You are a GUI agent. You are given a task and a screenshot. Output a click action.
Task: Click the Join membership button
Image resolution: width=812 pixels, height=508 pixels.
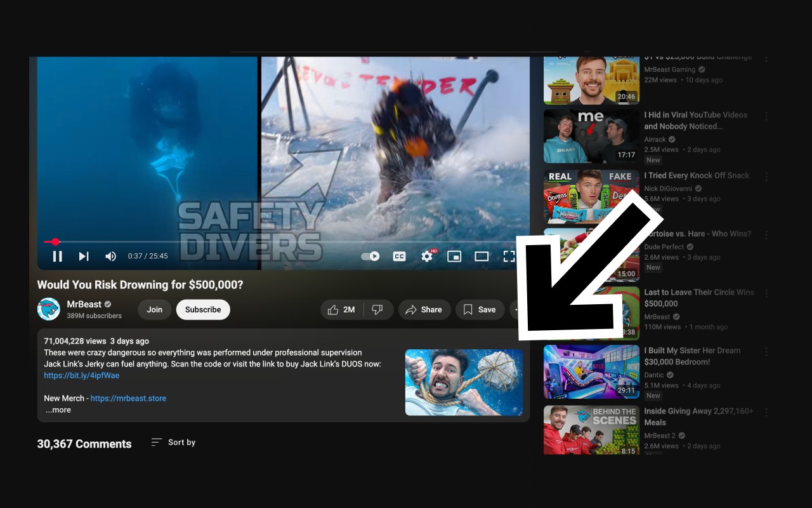pos(155,309)
